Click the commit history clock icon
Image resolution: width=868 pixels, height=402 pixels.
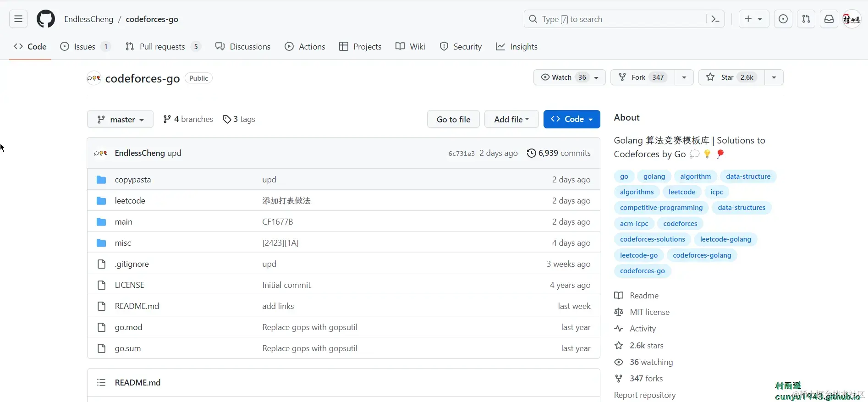point(531,153)
